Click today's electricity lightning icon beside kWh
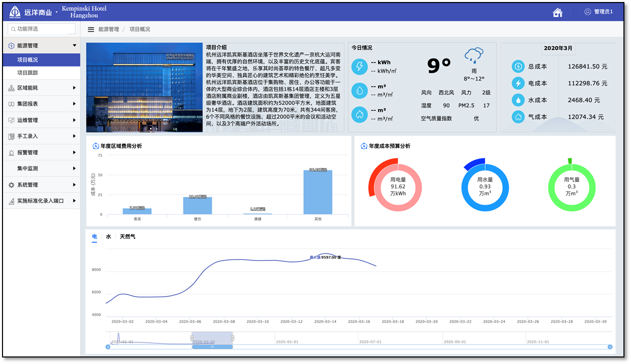The width and height of the screenshot is (631, 364). [359, 66]
